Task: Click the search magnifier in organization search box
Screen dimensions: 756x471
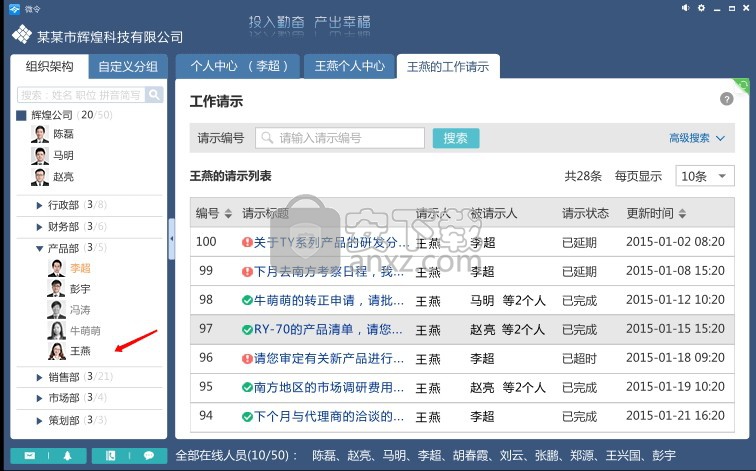Action: [x=154, y=94]
